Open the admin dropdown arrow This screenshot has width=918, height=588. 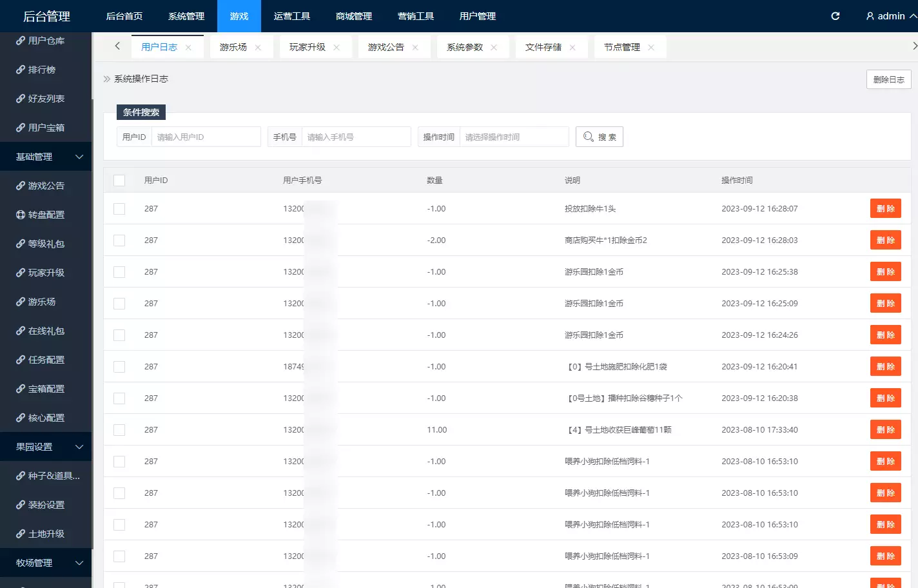[913, 16]
